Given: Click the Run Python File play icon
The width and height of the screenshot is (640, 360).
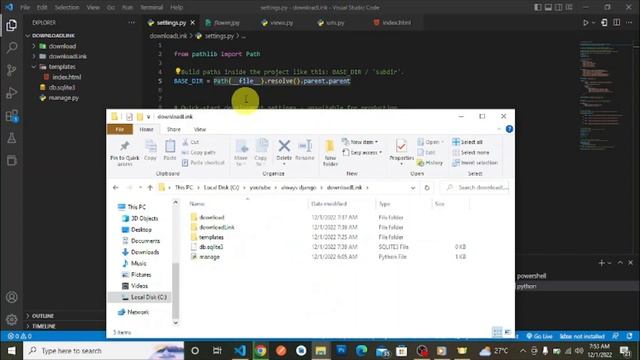Looking at the screenshot, I should [x=585, y=23].
